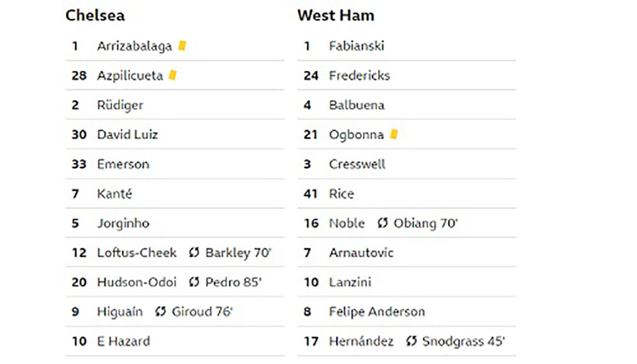This screenshot has width=637, height=364.
Task: Select Higuaín in the Chelsea lineup
Action: [120, 312]
